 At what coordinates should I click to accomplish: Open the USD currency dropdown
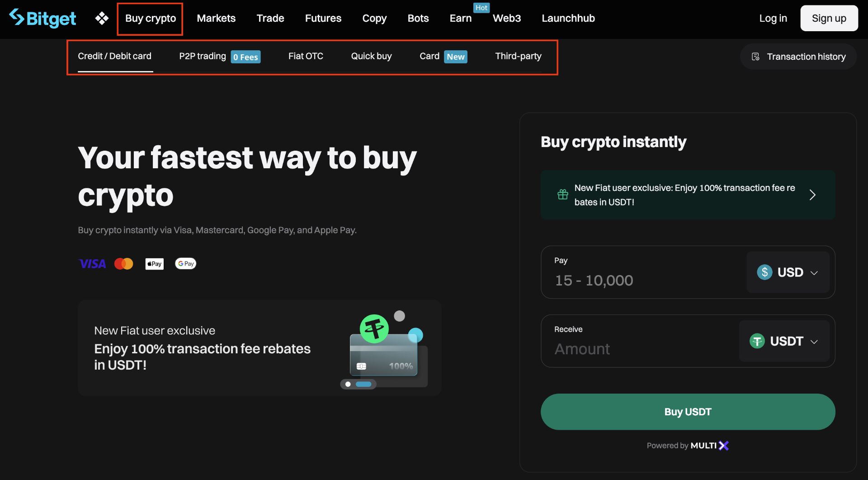(x=788, y=272)
